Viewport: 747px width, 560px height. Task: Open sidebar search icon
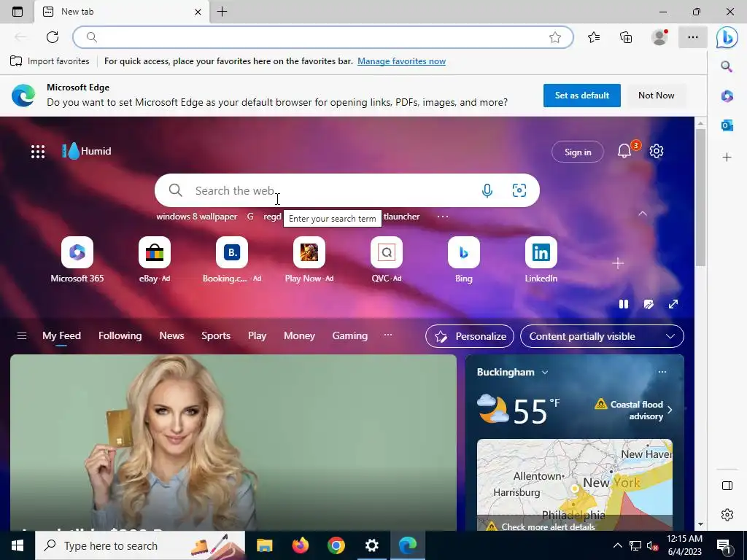[x=727, y=66]
